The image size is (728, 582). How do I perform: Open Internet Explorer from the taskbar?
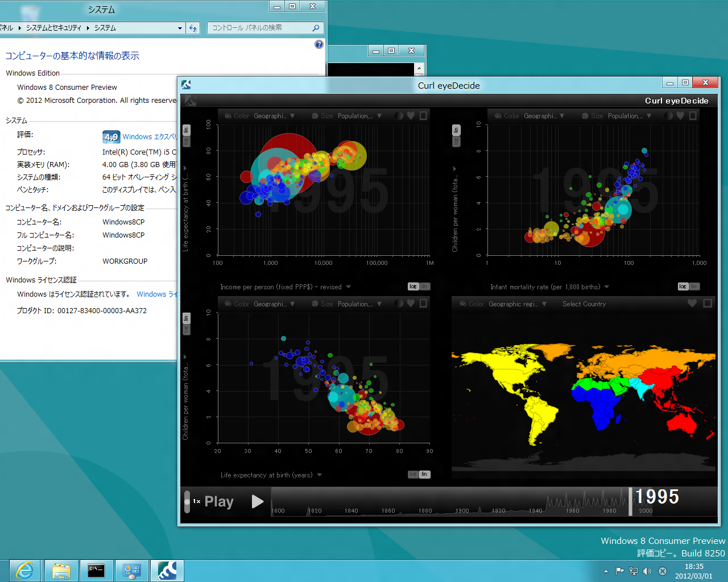[25, 570]
